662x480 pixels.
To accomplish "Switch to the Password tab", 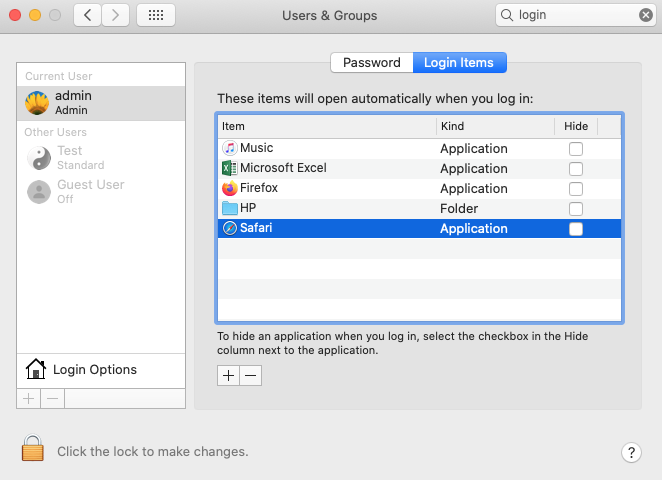I will click(371, 62).
